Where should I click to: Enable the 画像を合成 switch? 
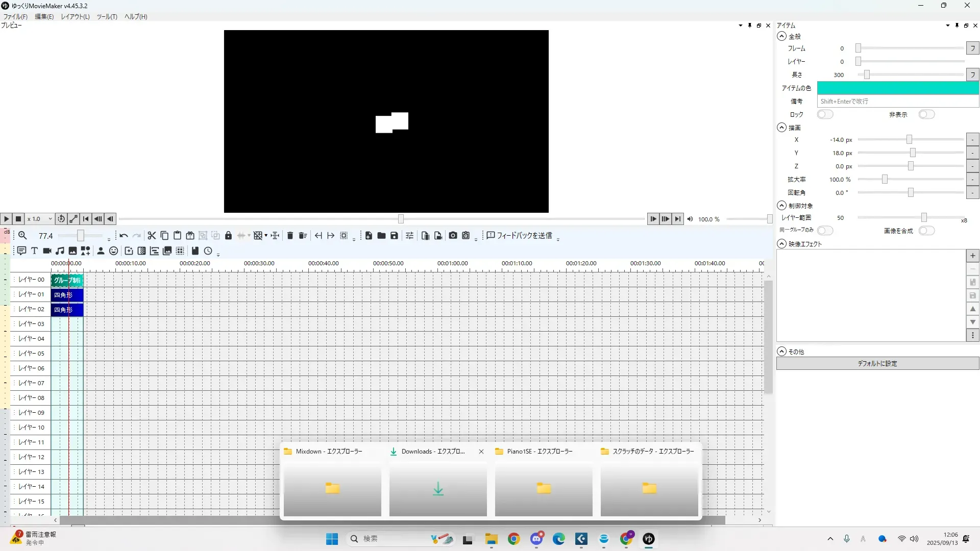click(x=926, y=231)
